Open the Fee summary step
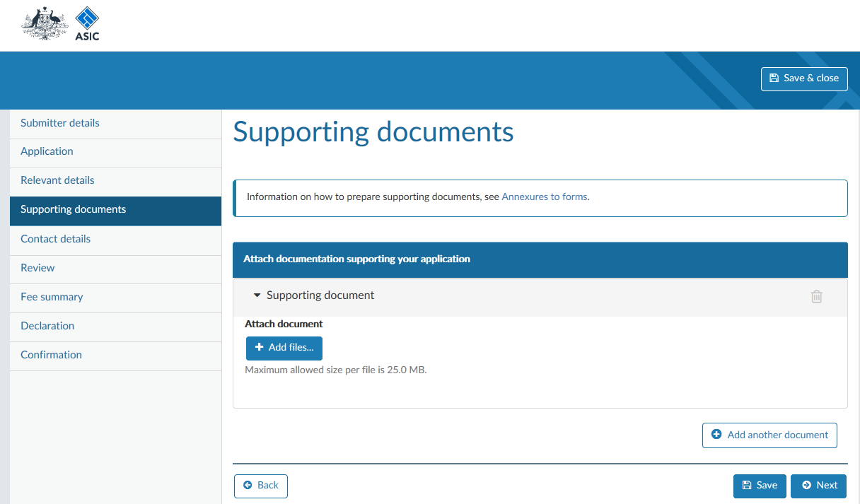Screen dimensions: 860x504 point(115,298)
